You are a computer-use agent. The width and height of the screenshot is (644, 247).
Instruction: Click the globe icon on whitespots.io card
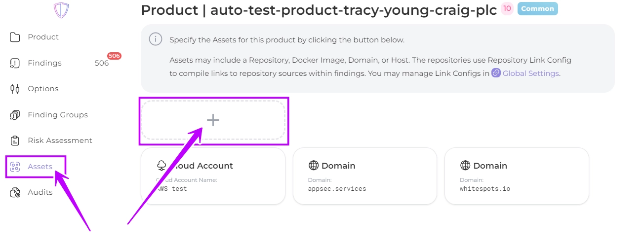pos(465,166)
